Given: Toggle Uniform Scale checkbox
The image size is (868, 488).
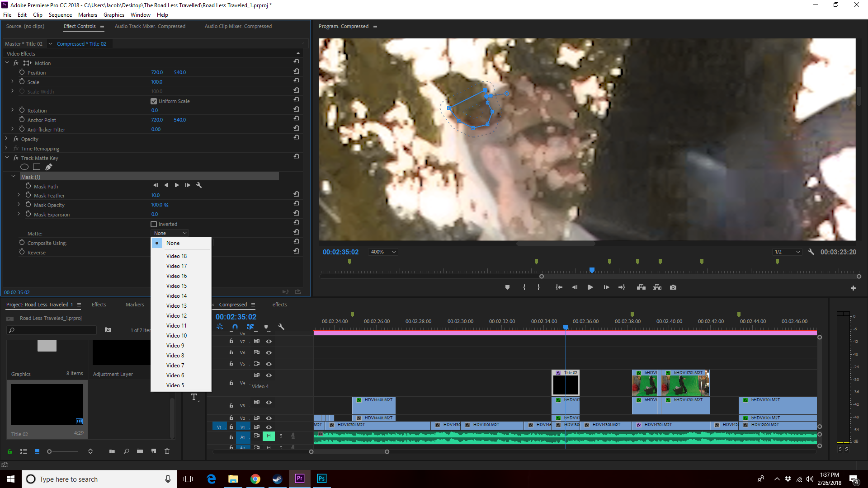Looking at the screenshot, I should (154, 101).
